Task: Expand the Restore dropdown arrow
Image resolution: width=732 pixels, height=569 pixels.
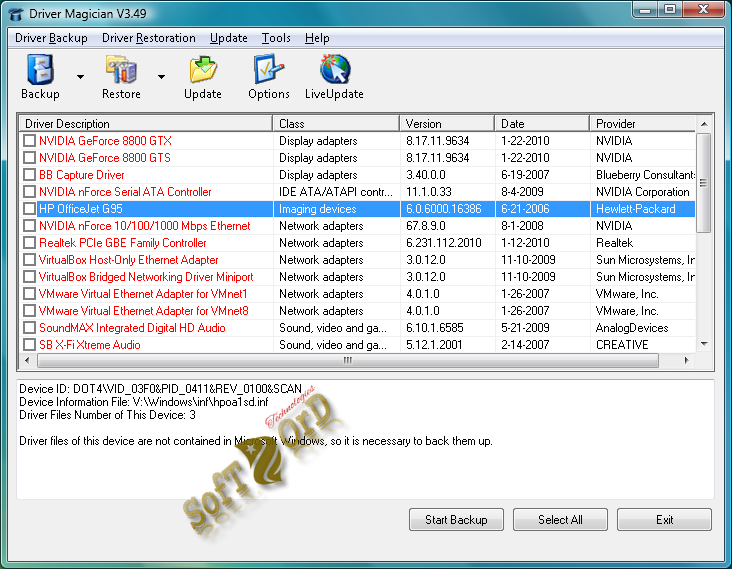Action: coord(161,77)
